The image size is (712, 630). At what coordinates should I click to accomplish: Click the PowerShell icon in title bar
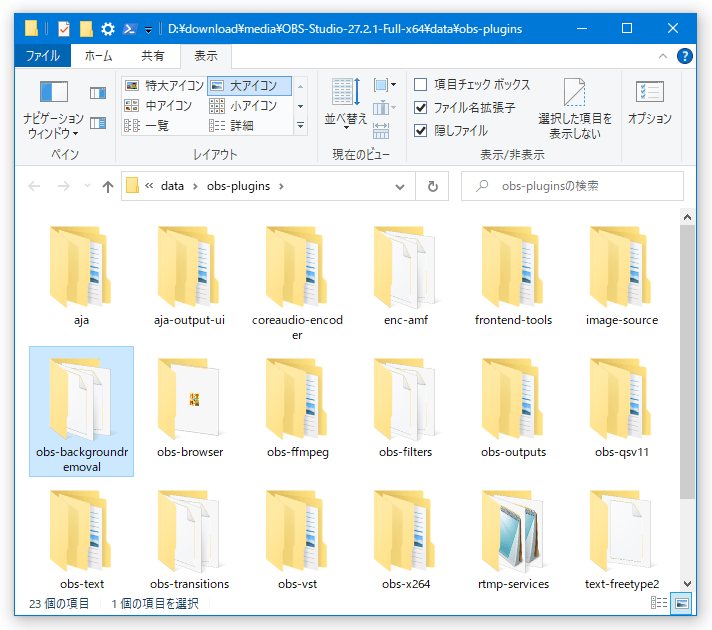129,29
